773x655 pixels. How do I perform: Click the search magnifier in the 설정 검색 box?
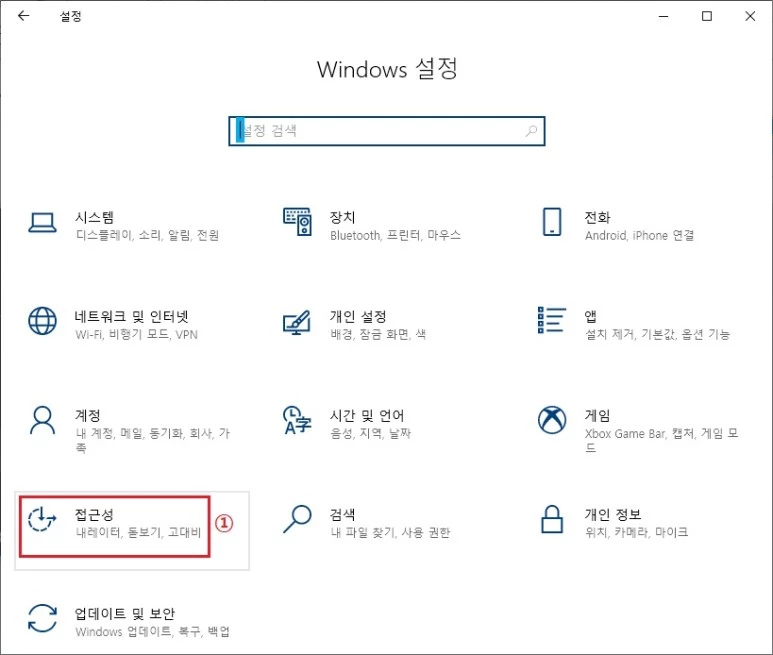(531, 131)
